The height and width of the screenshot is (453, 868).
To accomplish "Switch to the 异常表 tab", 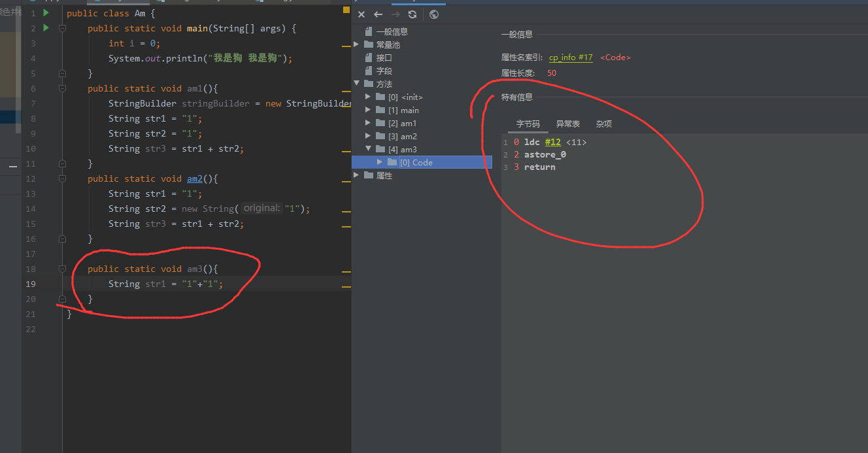I will click(x=568, y=124).
